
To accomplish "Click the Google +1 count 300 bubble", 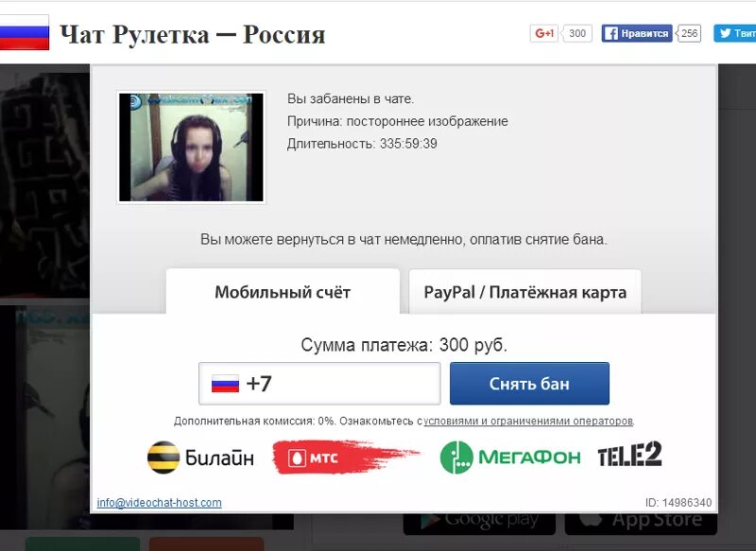I will coord(577,33).
